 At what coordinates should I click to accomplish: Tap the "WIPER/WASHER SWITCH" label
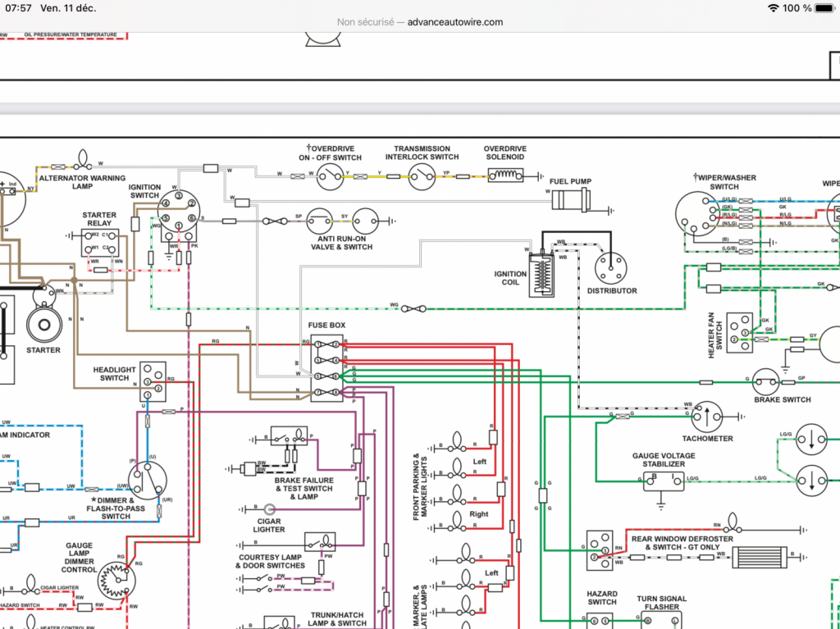(724, 181)
